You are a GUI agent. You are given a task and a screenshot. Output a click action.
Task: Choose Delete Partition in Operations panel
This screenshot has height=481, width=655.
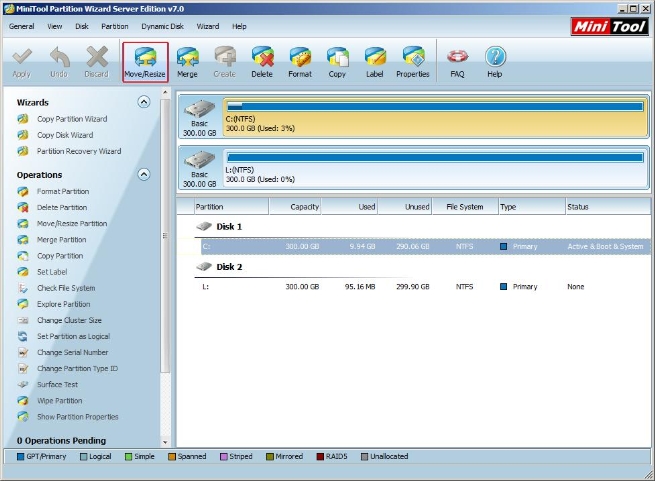[x=62, y=207]
